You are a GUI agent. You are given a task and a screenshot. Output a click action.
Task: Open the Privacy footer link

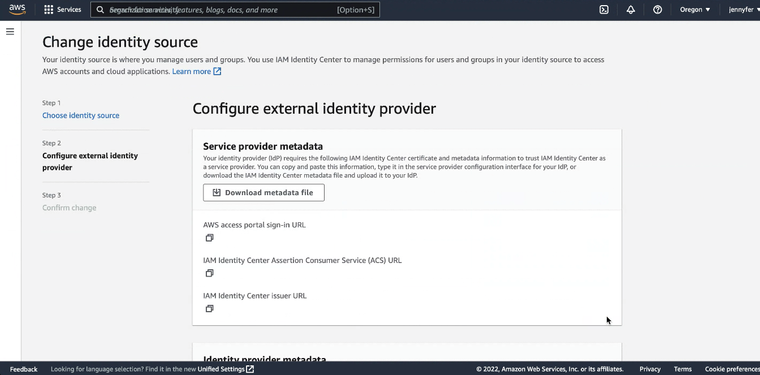[x=649, y=369]
